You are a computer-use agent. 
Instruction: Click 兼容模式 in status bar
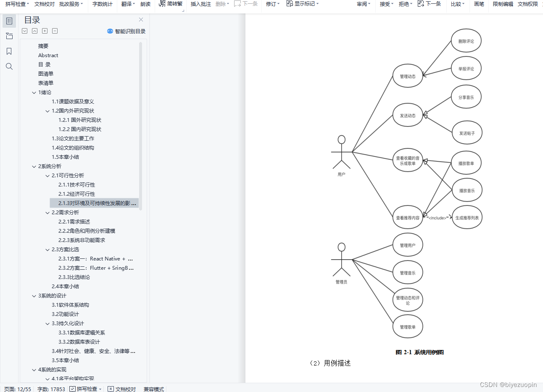click(x=154, y=389)
